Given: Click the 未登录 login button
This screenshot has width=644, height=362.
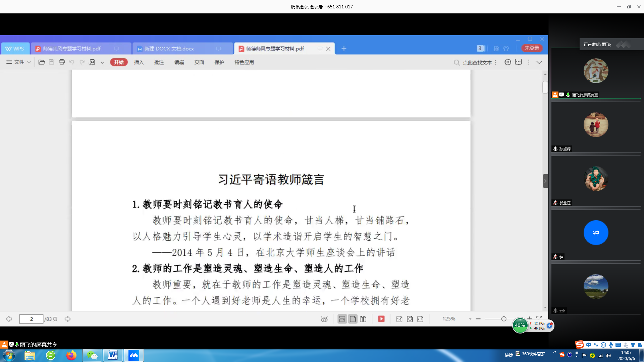Looking at the screenshot, I should pos(532,48).
